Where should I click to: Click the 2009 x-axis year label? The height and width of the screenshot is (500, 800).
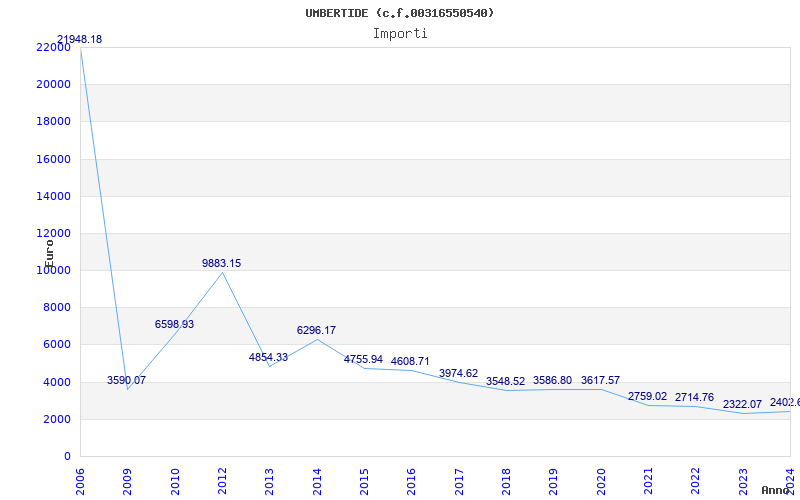tap(127, 482)
